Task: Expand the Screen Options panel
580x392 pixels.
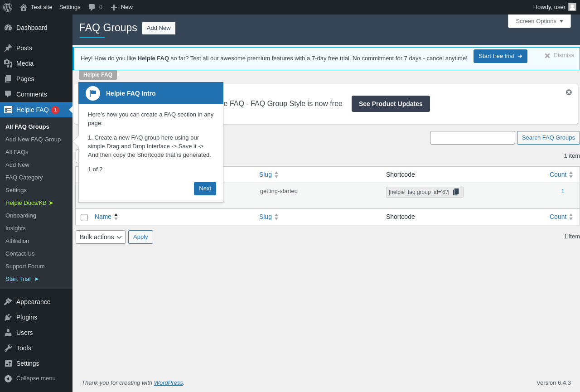Action: [539, 21]
